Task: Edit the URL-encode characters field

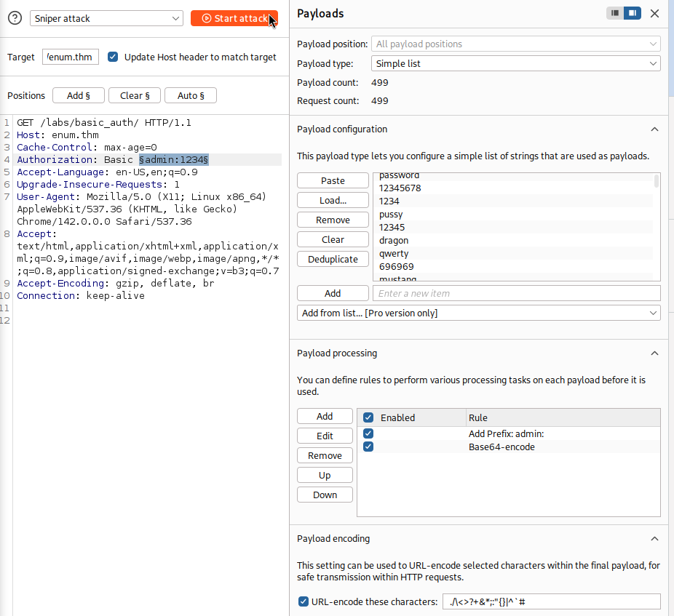Action: 552,601
